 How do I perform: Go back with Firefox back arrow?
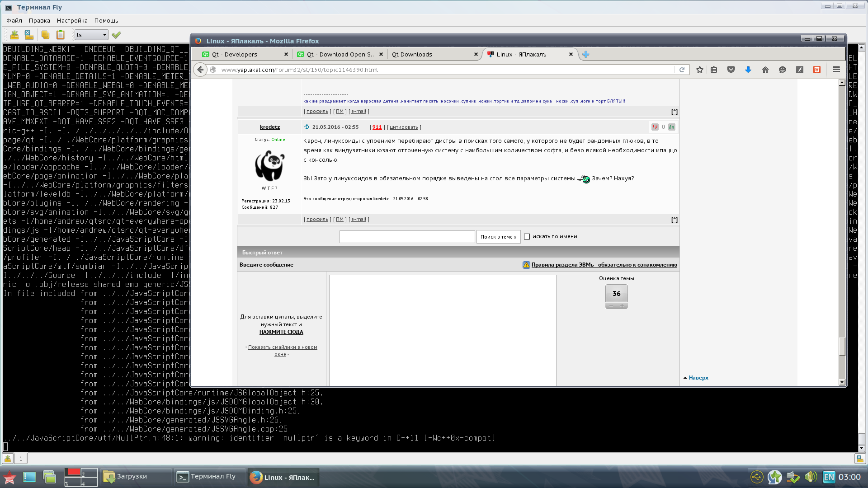click(200, 70)
